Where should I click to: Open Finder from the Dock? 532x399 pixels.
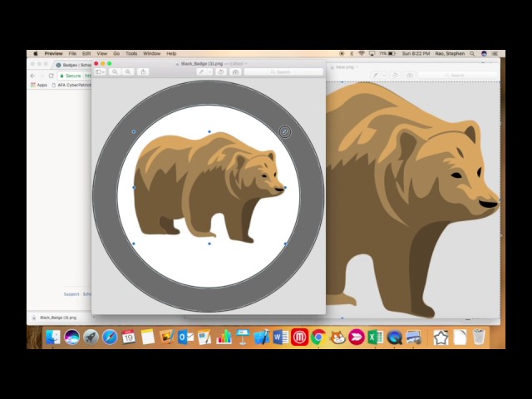pyautogui.click(x=53, y=337)
